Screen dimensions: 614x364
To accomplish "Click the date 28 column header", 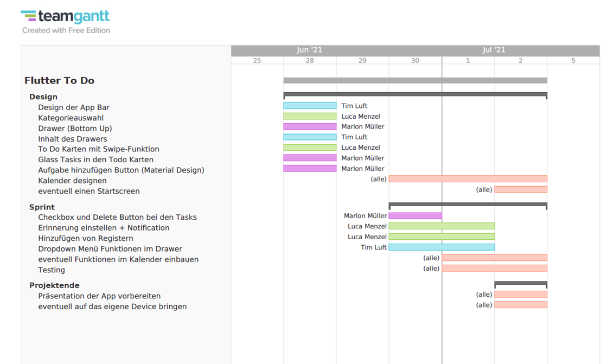I will 310,60.
